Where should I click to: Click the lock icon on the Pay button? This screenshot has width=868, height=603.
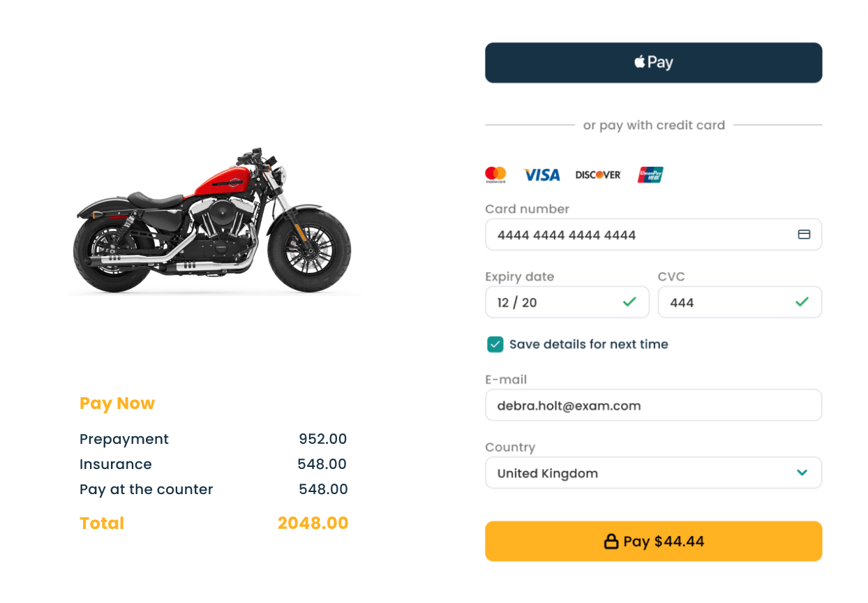(x=611, y=542)
